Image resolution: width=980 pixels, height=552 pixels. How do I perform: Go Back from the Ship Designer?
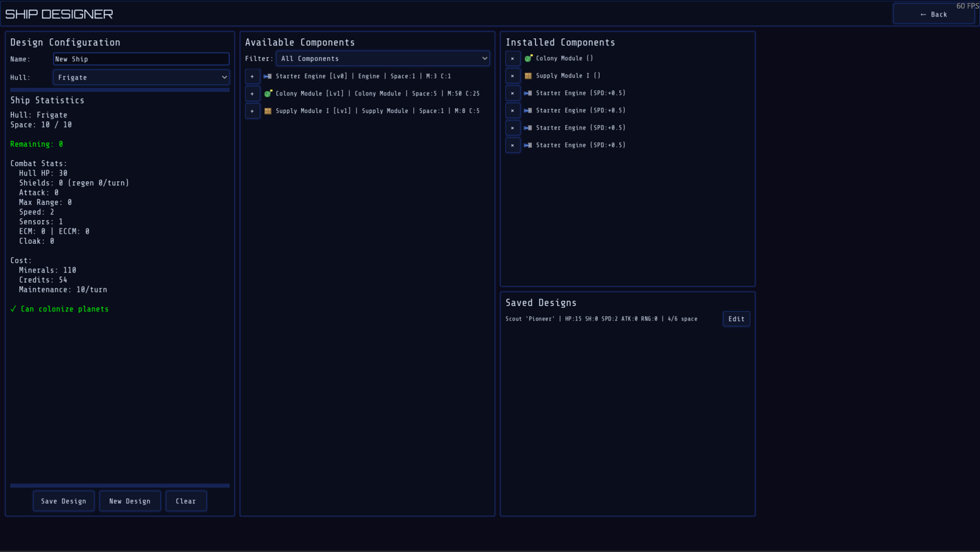(x=933, y=14)
